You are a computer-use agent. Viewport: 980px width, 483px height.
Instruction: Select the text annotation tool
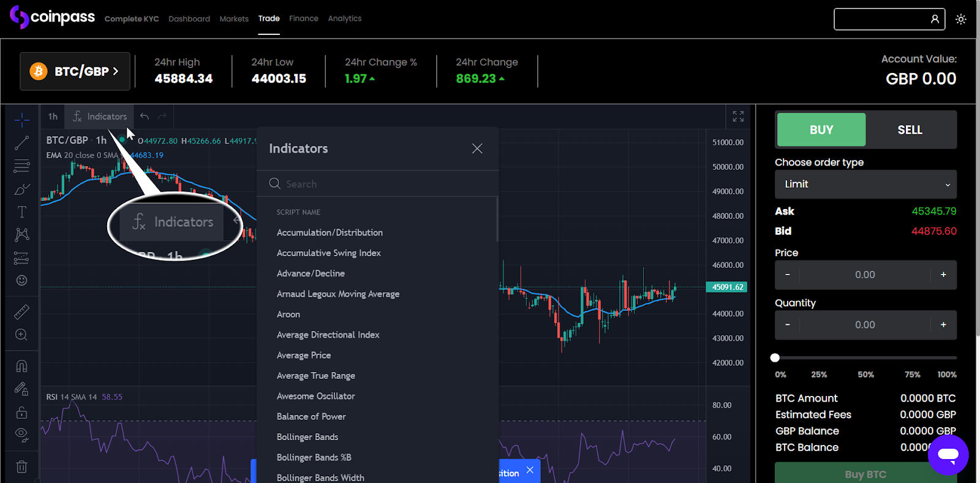coord(21,212)
